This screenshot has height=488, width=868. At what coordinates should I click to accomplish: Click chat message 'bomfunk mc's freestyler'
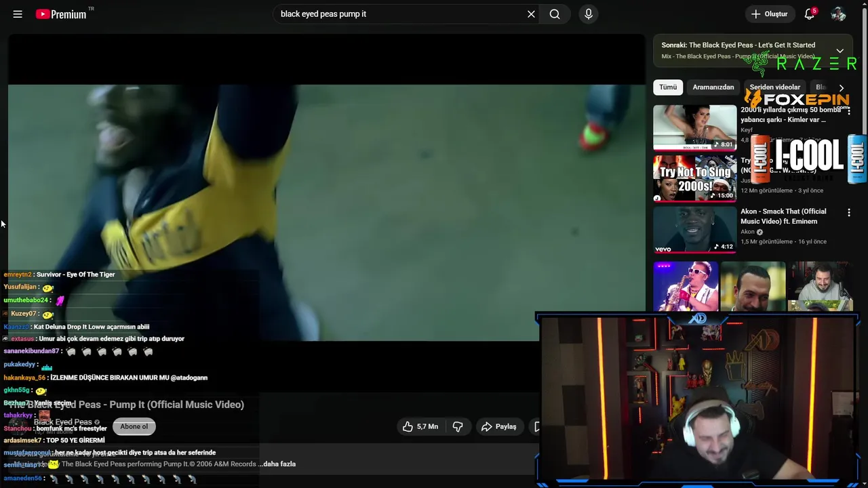pyautogui.click(x=72, y=428)
